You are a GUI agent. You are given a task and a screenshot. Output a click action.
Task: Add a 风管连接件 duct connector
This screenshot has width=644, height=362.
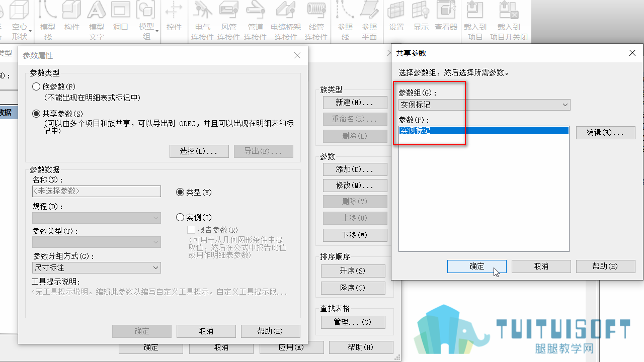point(229,21)
